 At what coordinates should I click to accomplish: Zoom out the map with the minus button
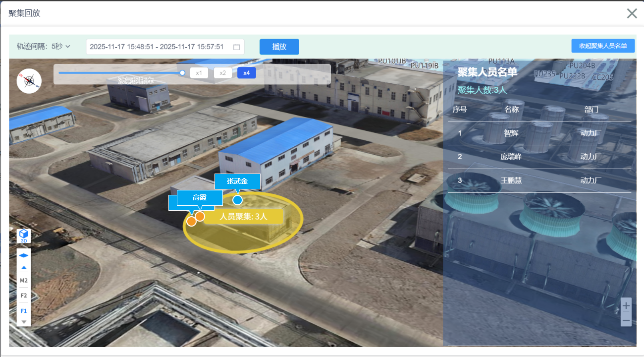tap(626, 320)
